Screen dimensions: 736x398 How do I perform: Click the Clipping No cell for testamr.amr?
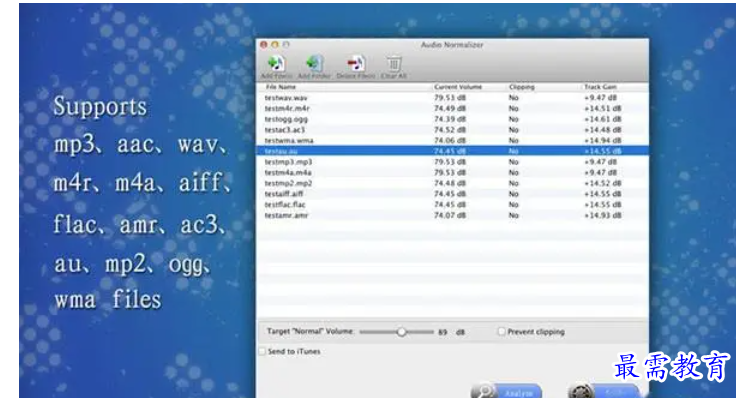click(514, 215)
